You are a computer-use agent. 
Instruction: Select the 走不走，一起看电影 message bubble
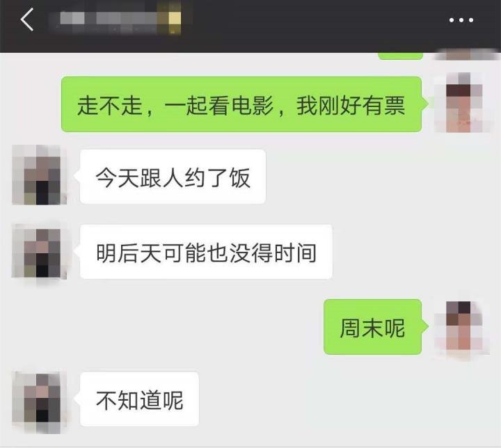pos(241,104)
